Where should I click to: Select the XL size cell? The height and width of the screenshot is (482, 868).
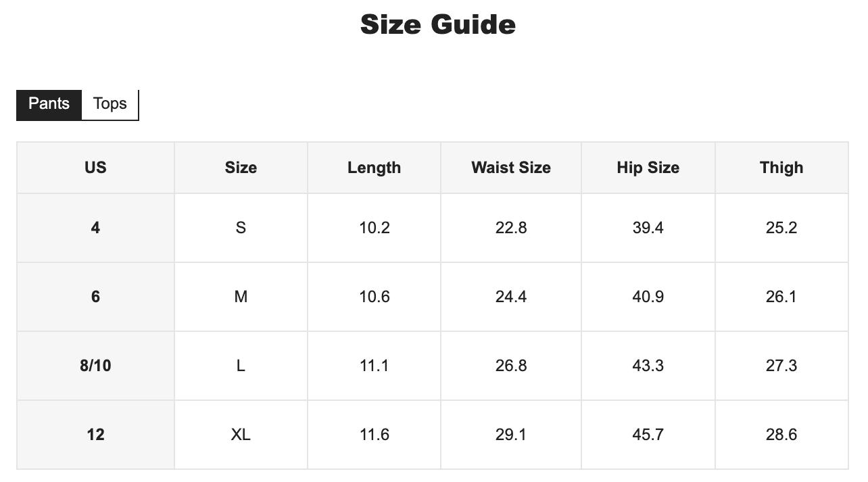point(241,435)
